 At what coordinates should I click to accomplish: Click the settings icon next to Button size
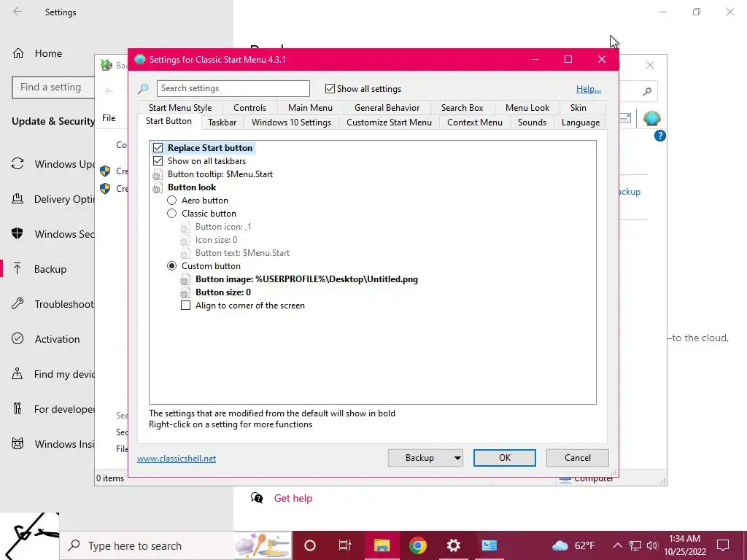[185, 293]
